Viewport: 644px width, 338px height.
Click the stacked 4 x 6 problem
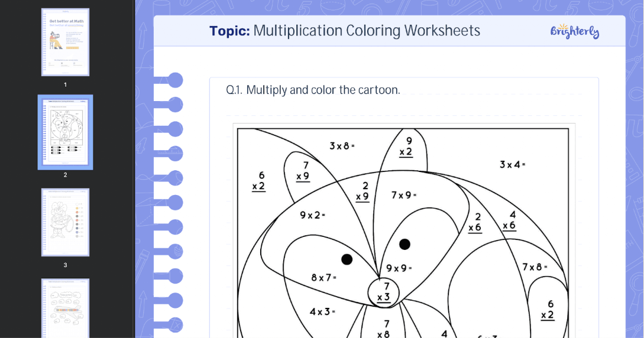tap(509, 220)
